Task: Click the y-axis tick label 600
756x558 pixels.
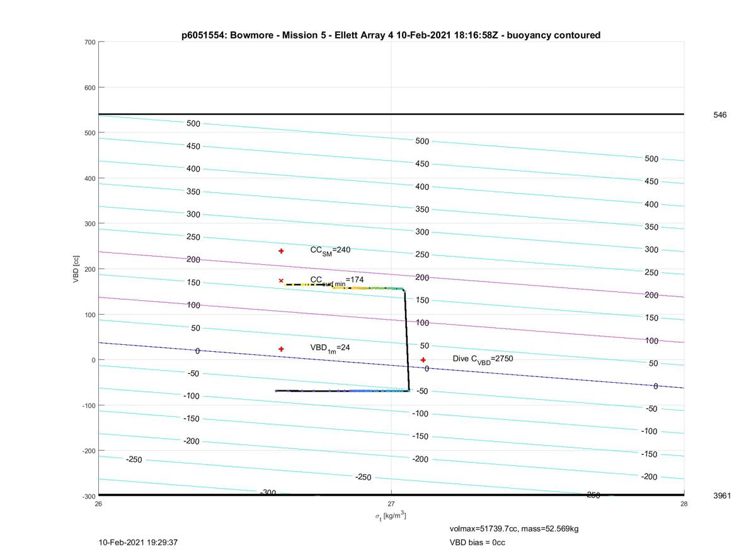Action: coord(89,88)
